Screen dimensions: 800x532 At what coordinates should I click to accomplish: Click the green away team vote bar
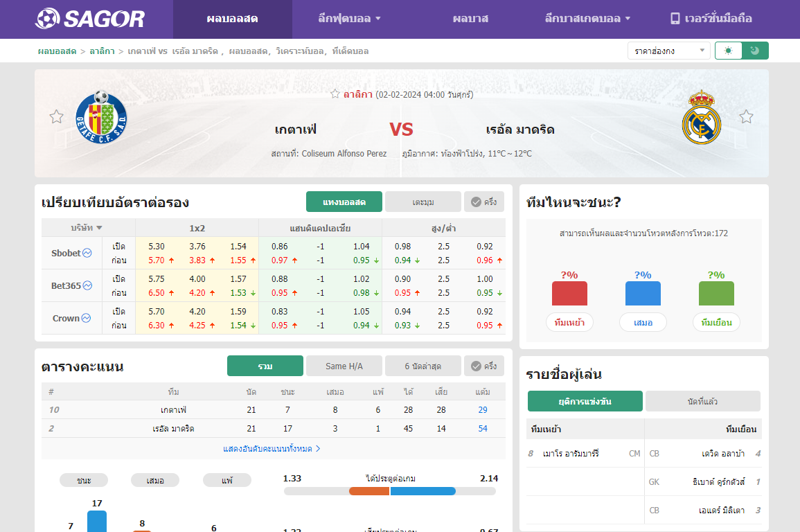click(x=716, y=293)
